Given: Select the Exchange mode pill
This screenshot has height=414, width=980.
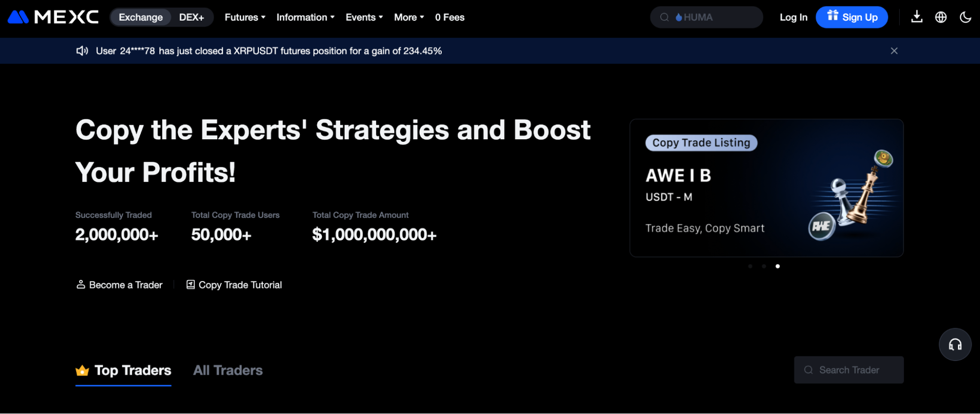Looking at the screenshot, I should (141, 17).
